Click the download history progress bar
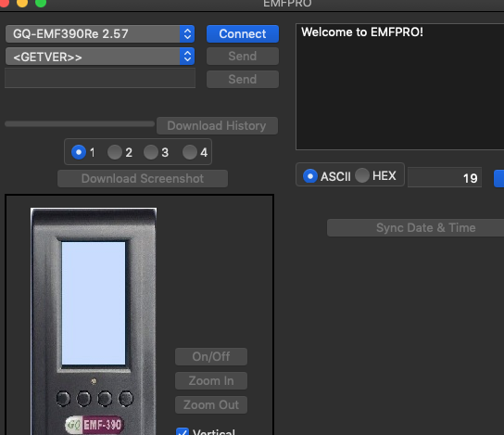 coord(80,124)
